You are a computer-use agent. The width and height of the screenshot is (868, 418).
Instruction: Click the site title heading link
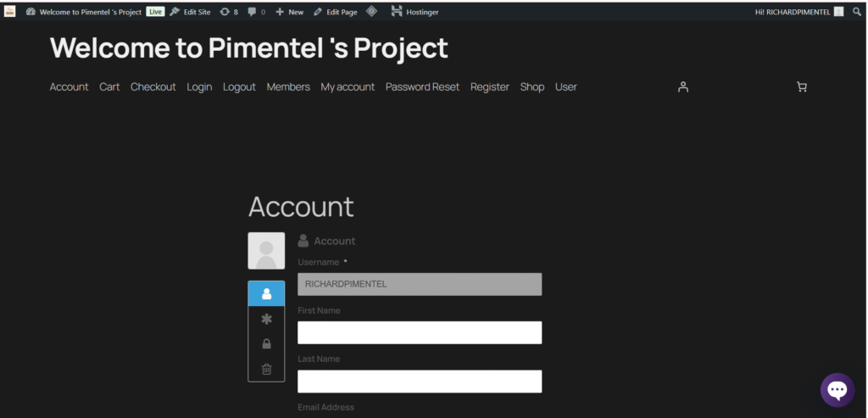click(x=248, y=48)
